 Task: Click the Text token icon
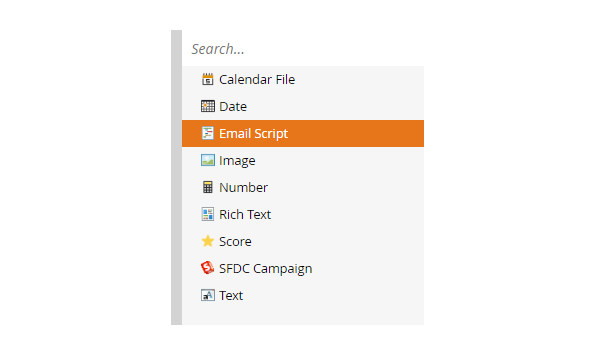click(x=207, y=295)
